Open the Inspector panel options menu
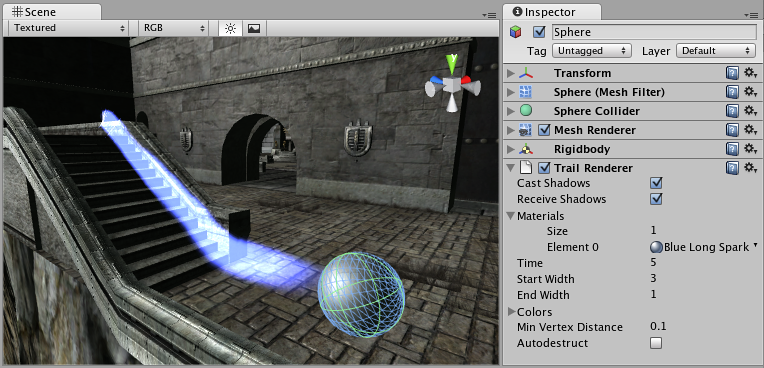Screen dimensions: 764x368 pos(750,15)
